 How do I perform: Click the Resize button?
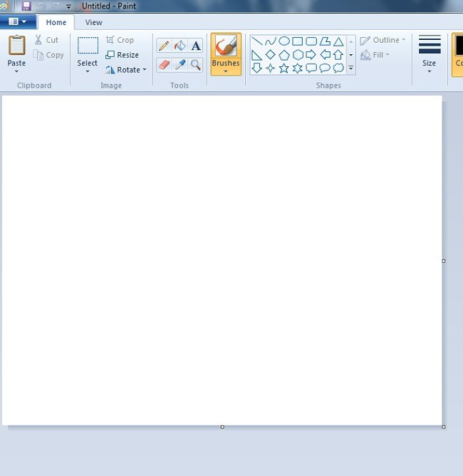[x=122, y=55]
